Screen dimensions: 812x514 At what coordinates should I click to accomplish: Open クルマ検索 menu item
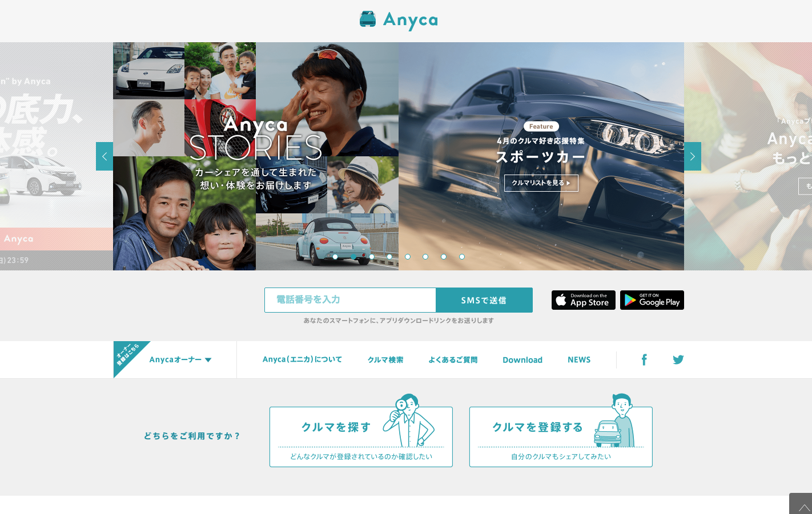[x=385, y=360]
